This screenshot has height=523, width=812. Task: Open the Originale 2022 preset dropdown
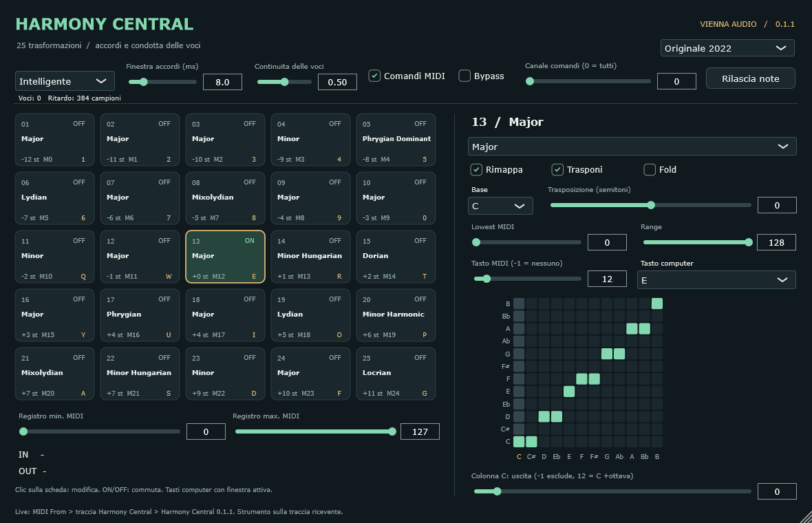point(727,48)
